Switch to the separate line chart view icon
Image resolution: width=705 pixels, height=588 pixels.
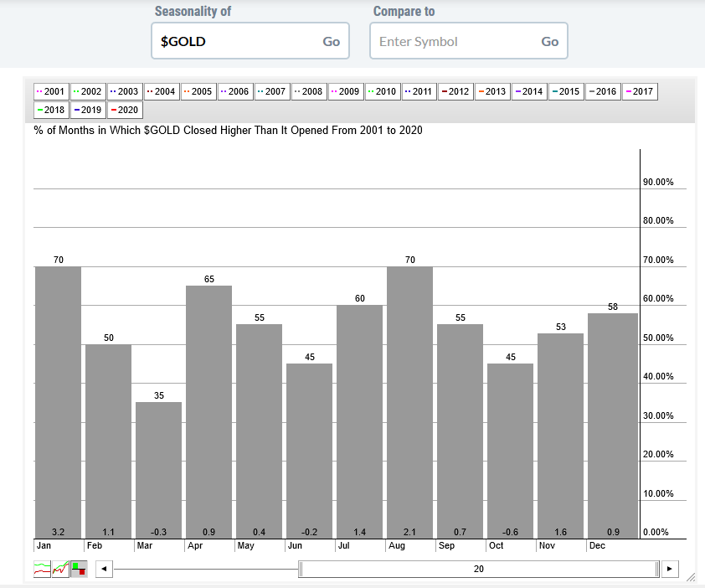pyautogui.click(x=42, y=569)
